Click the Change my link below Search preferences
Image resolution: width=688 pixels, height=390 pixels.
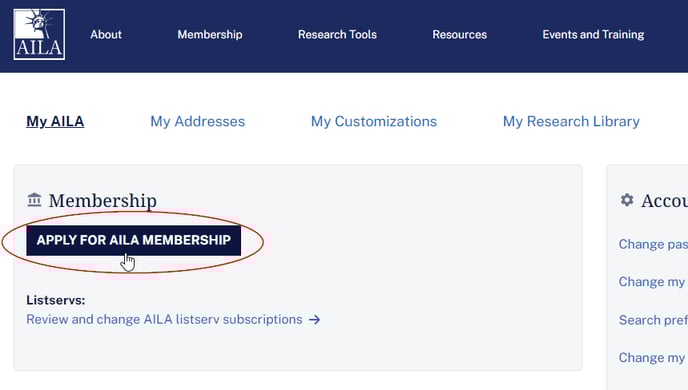652,358
